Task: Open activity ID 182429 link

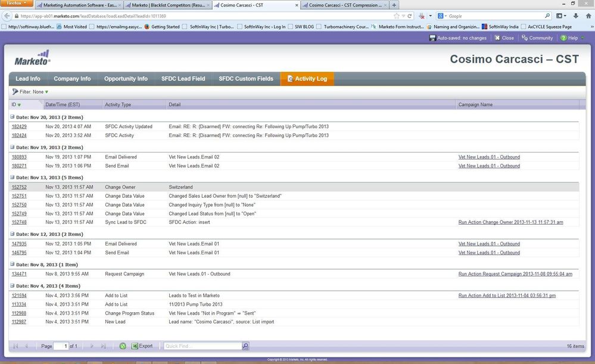Action: pos(19,127)
